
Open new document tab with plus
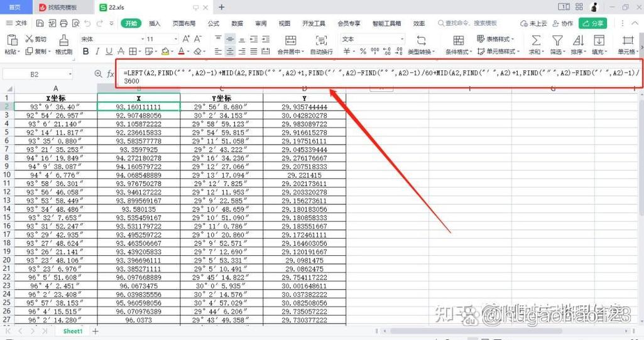[x=221, y=7]
